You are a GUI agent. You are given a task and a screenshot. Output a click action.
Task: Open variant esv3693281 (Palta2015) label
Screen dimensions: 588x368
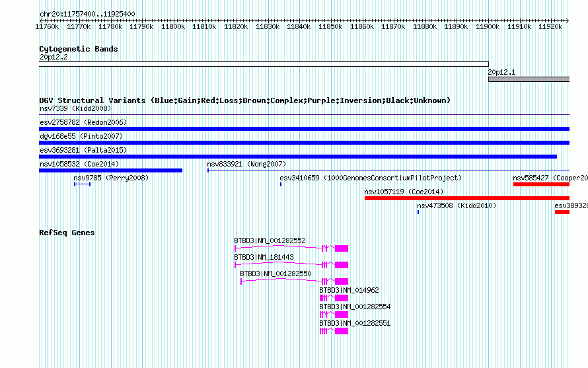point(83,150)
